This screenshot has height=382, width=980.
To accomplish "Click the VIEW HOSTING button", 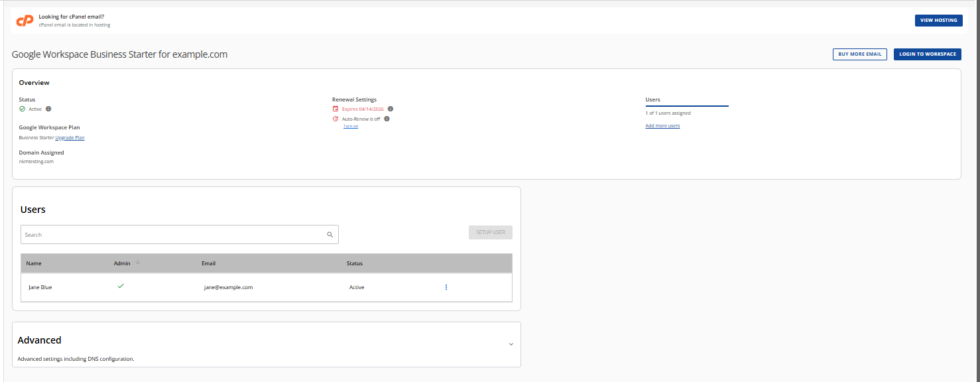I will 938,20.
